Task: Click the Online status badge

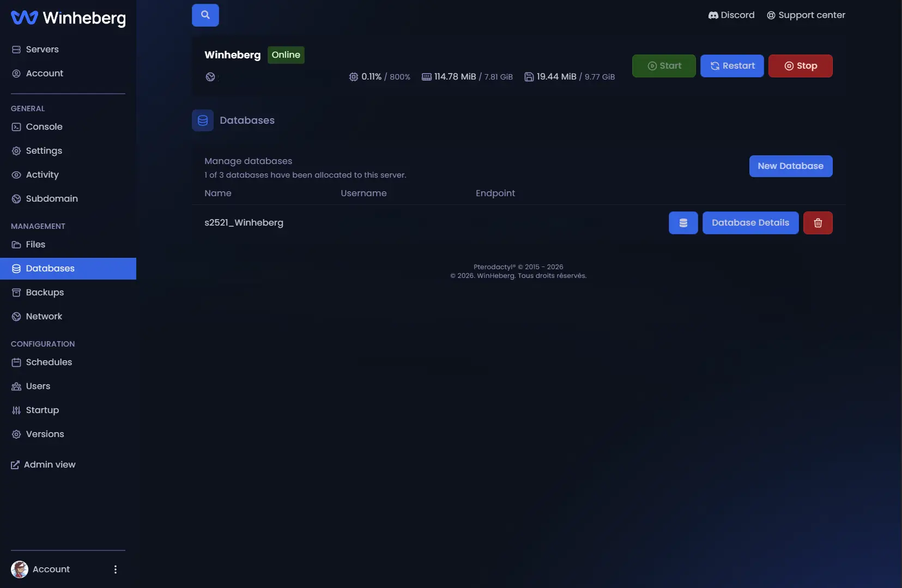Action: pos(286,55)
